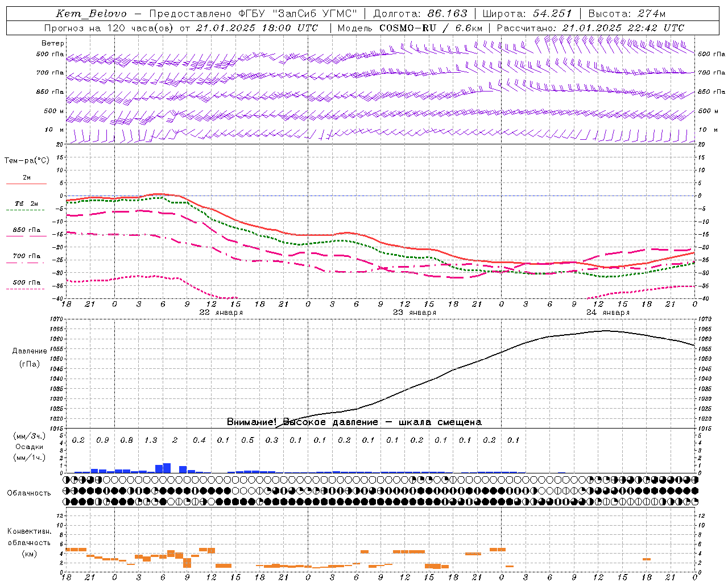Click the "700 гПа" temperature legend entry

click(x=27, y=256)
